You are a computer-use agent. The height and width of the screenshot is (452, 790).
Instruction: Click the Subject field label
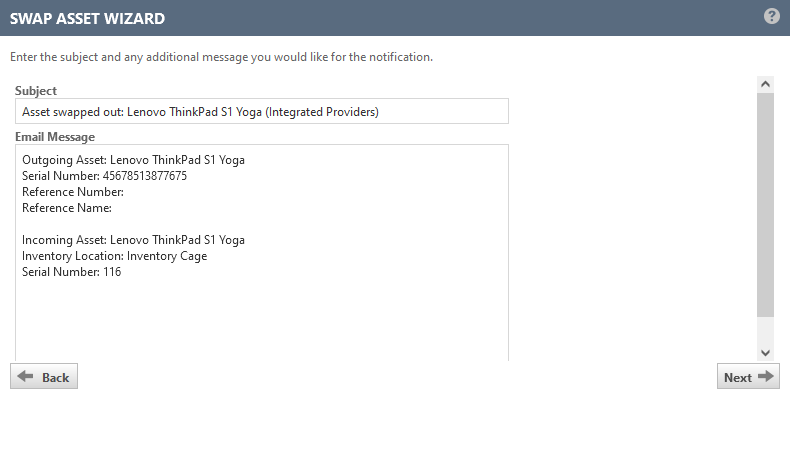click(36, 91)
